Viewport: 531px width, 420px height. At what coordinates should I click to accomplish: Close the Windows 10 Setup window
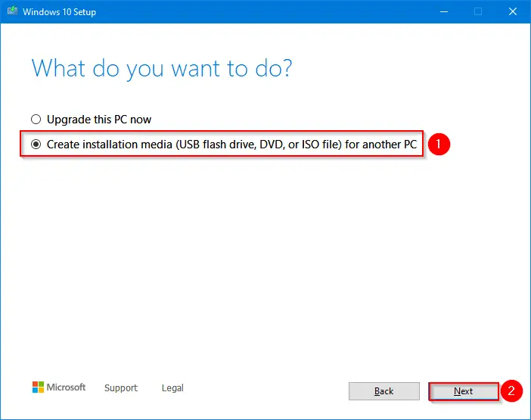(513, 12)
